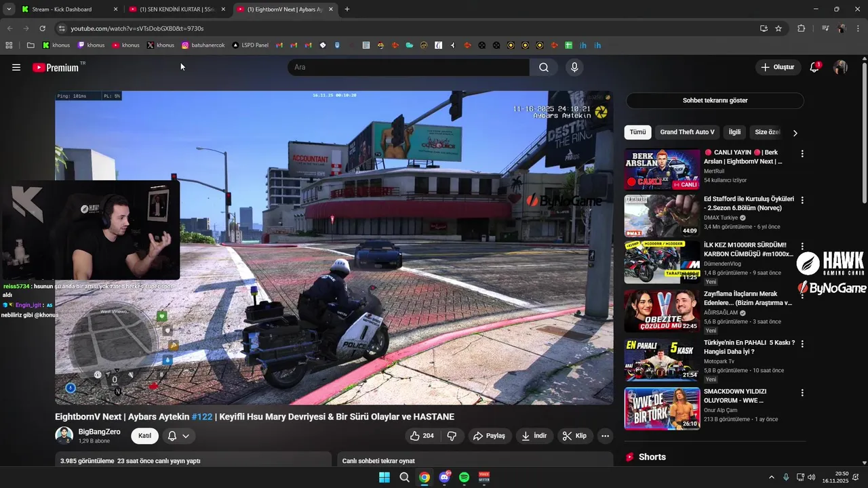
Task: Focus the YouTube search Ara field
Action: [x=408, y=67]
